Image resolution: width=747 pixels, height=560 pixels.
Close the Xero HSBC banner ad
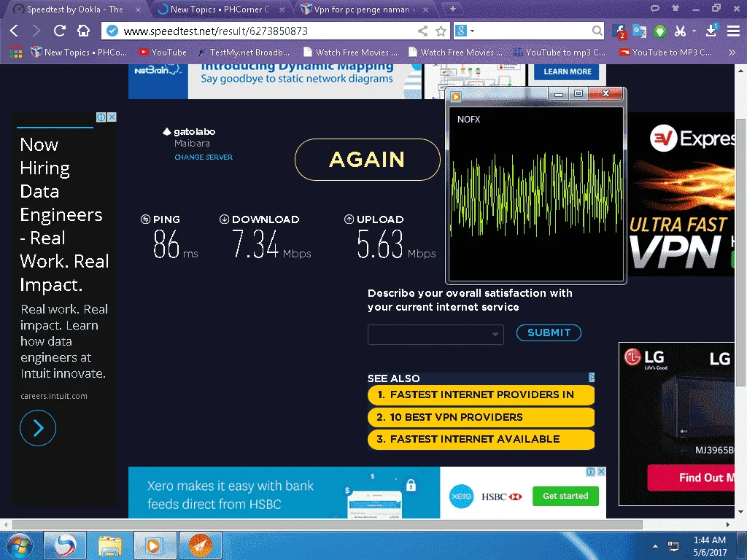coord(601,472)
